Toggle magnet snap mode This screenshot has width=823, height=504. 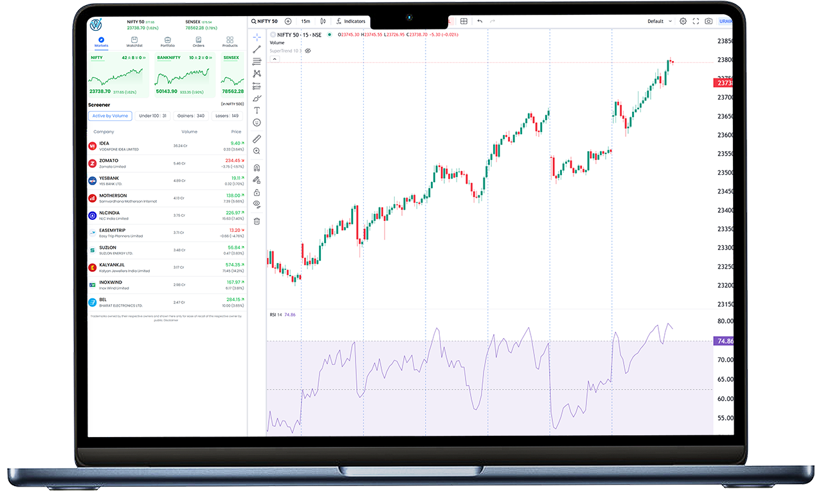coord(257,168)
